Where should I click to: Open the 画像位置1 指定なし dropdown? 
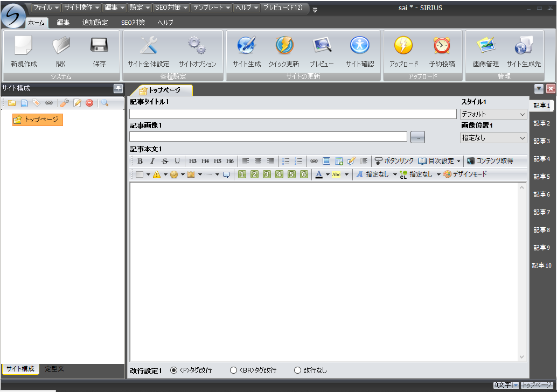click(493, 138)
